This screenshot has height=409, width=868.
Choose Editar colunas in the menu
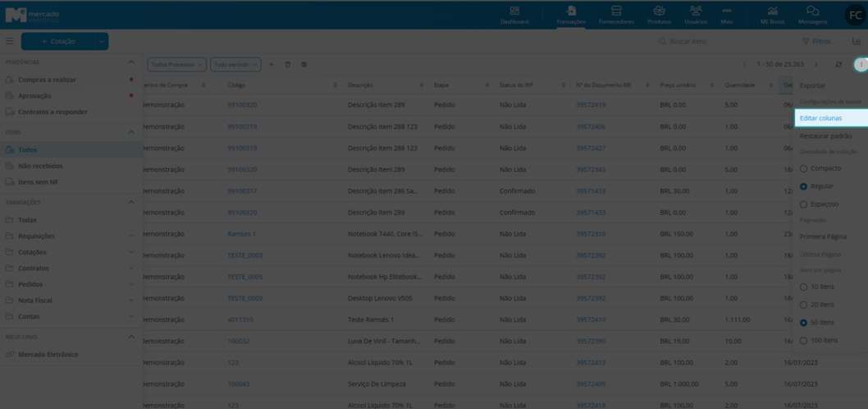[x=830, y=118]
